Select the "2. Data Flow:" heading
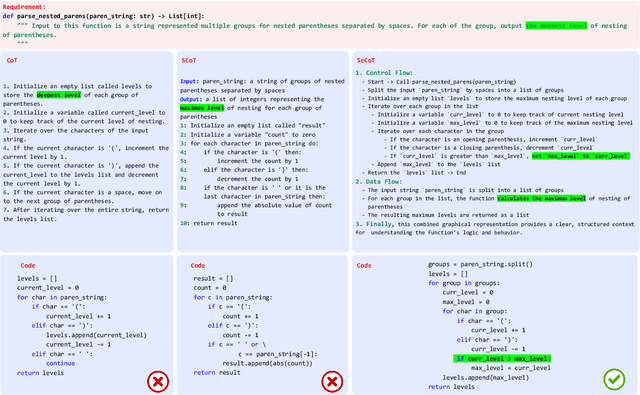 point(378,181)
